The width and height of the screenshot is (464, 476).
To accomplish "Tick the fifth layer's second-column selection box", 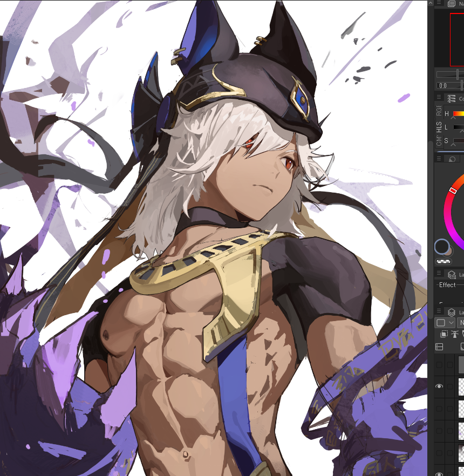I will click(450, 453).
